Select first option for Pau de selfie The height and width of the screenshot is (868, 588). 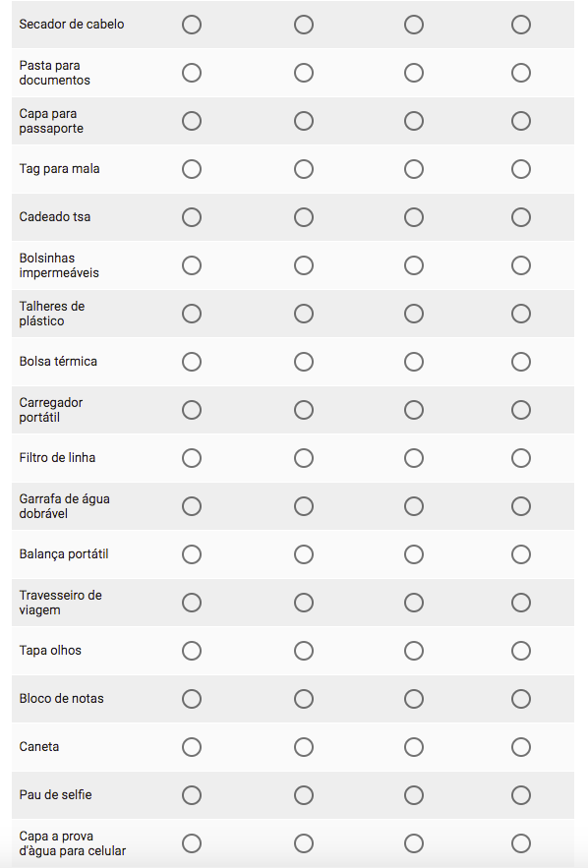(x=192, y=795)
